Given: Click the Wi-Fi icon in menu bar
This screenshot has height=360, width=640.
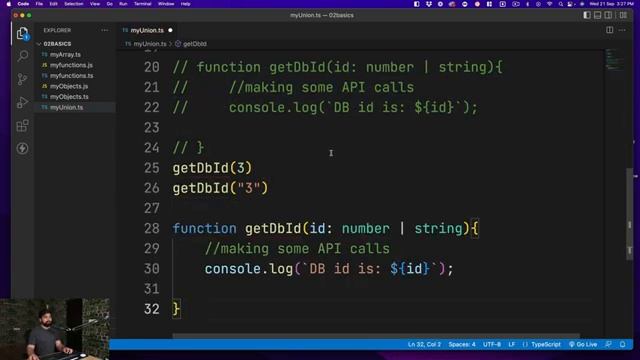Looking at the screenshot, I should [x=549, y=4].
